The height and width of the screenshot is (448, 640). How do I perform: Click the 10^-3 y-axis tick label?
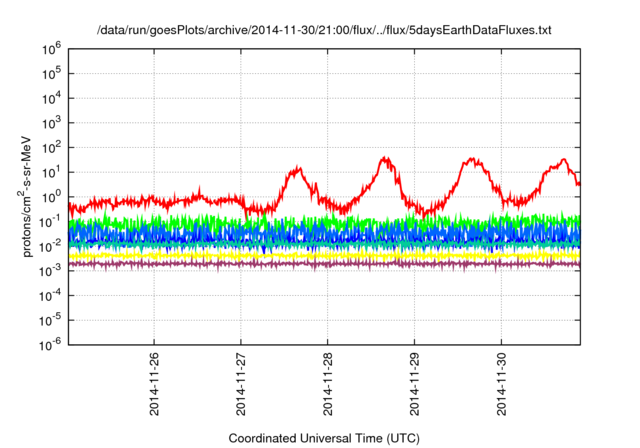coord(50,271)
